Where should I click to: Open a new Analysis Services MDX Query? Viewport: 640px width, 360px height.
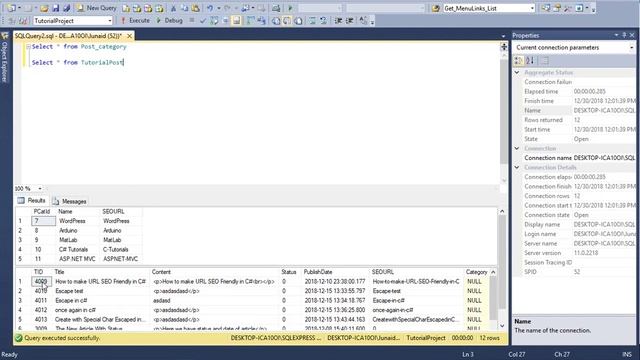point(137,8)
